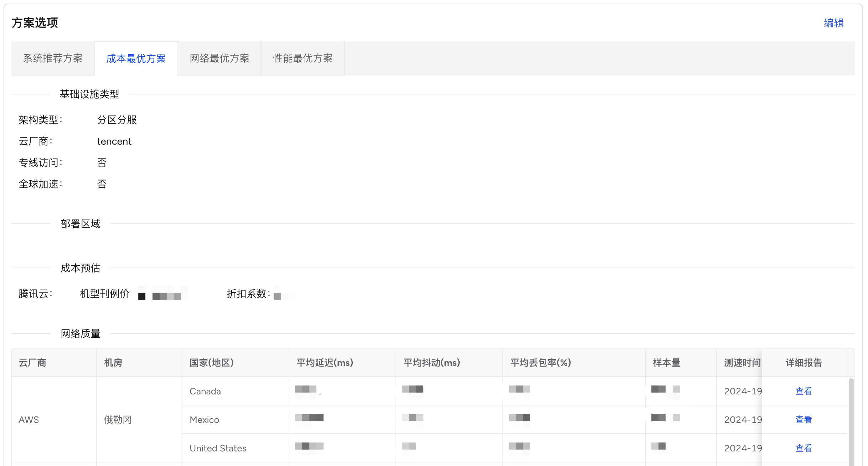The image size is (868, 466).
Task: Click the 国家(地区) column header
Action: point(212,363)
